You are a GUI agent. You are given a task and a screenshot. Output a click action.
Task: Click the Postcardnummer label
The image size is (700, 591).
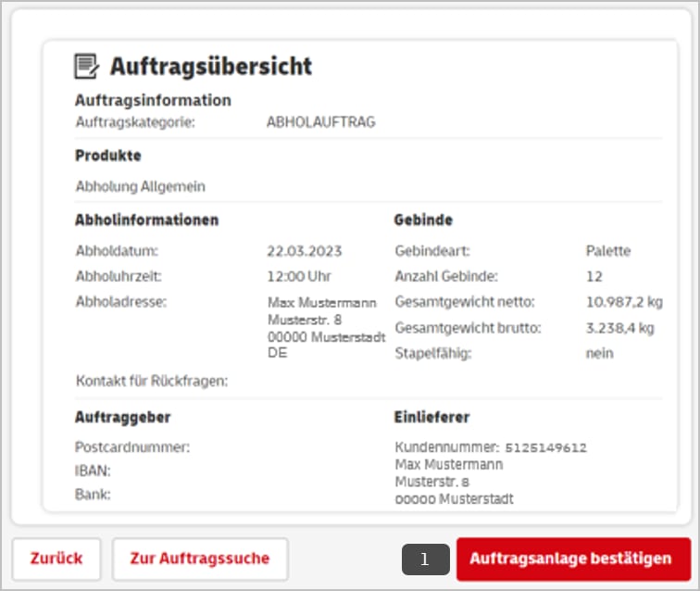[132, 447]
